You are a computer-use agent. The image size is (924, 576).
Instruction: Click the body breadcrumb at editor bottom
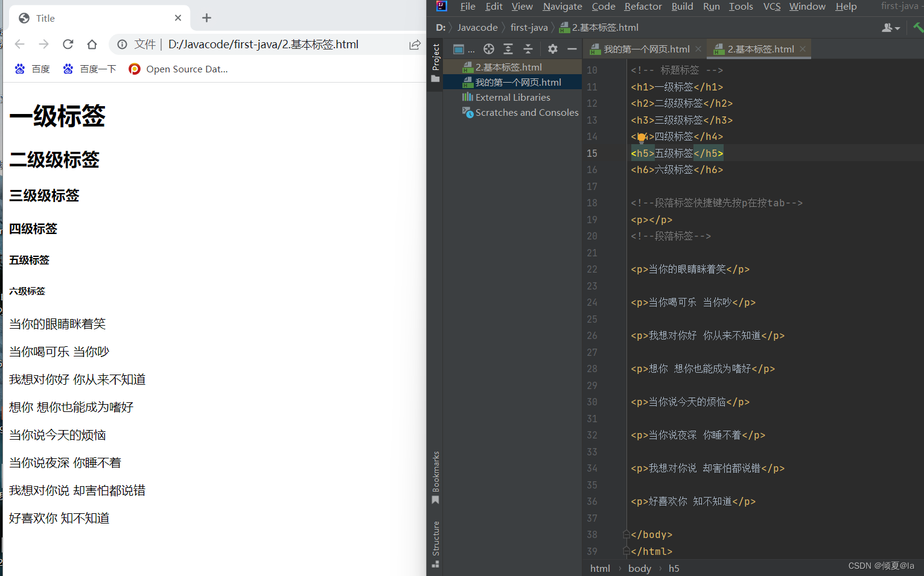(639, 568)
